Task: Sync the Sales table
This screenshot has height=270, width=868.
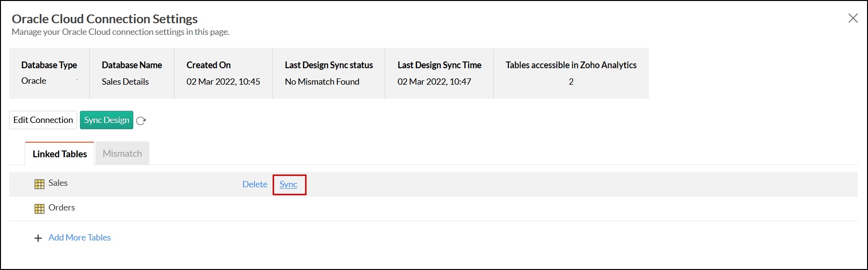Action: click(x=288, y=184)
